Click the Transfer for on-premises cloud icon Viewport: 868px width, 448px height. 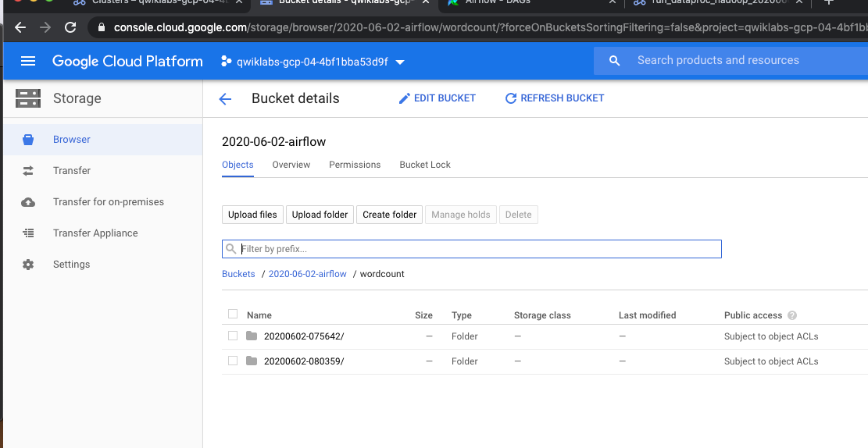point(28,202)
